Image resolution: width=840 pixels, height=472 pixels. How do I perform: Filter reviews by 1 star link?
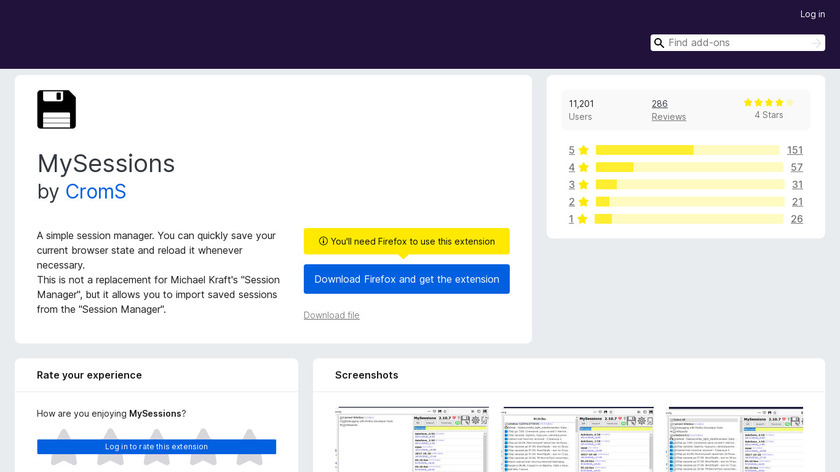click(571, 219)
